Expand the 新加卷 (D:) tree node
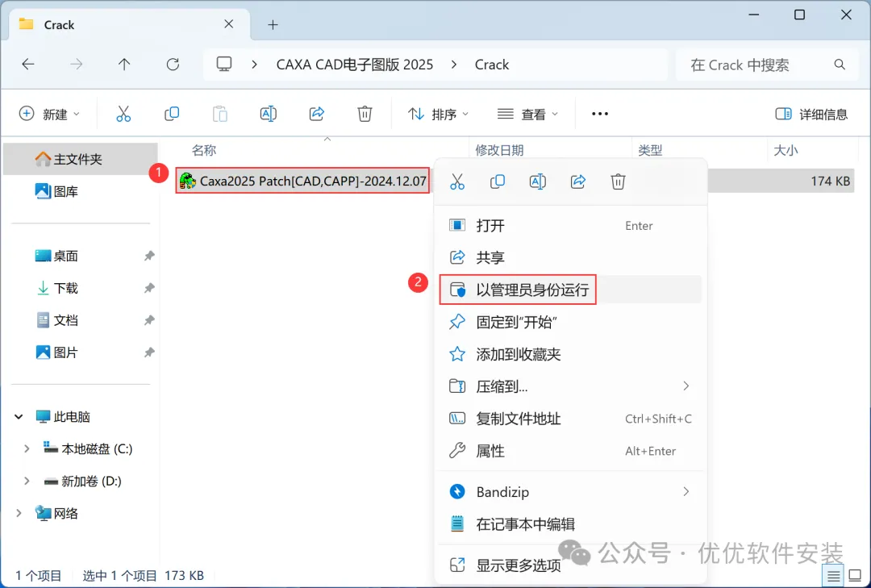Image resolution: width=871 pixels, height=588 pixels. (27, 482)
